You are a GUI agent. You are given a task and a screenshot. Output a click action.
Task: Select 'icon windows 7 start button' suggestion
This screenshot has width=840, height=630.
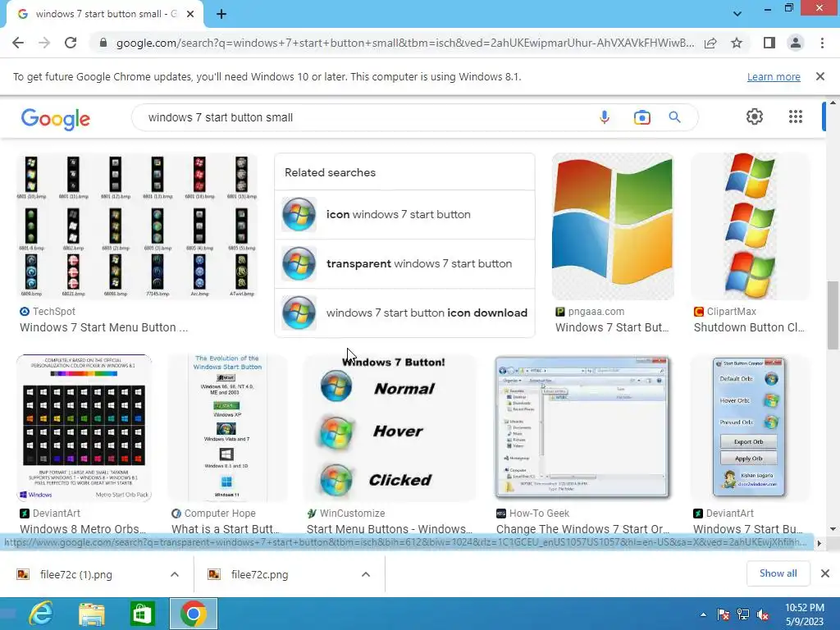click(404, 214)
